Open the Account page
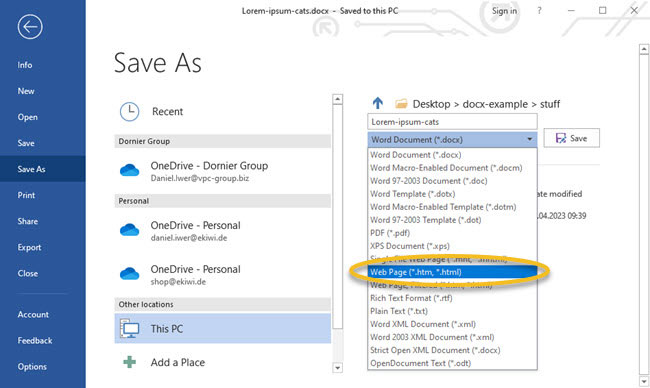The height and width of the screenshot is (388, 650). pyautogui.click(x=33, y=315)
